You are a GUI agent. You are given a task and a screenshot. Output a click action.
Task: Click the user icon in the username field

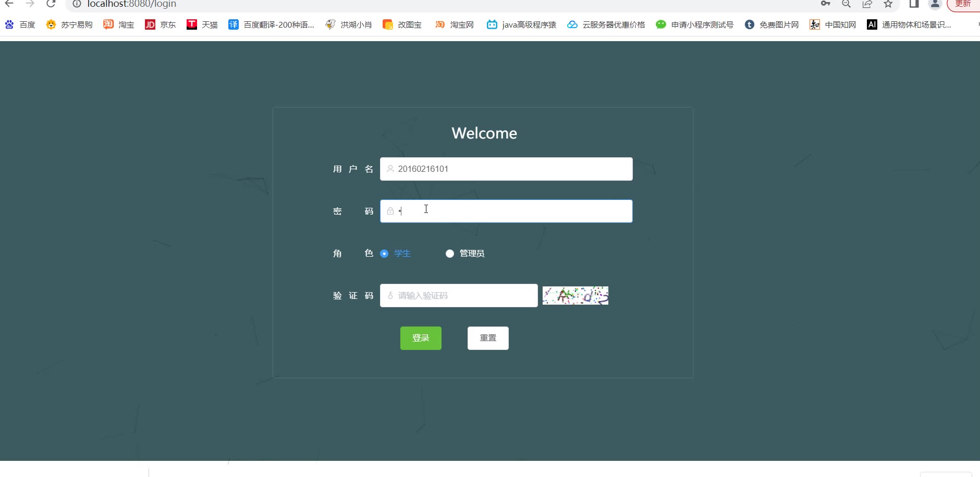390,169
